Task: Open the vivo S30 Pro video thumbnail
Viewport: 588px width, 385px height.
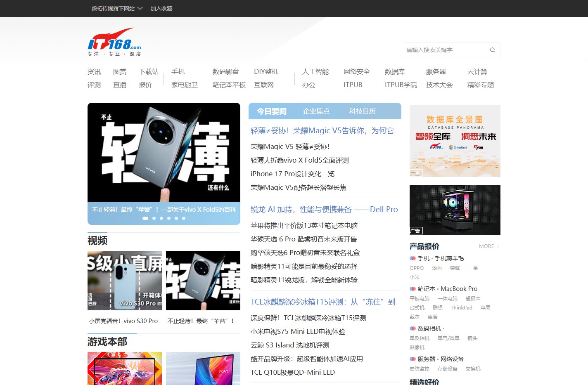Action: tap(125, 281)
